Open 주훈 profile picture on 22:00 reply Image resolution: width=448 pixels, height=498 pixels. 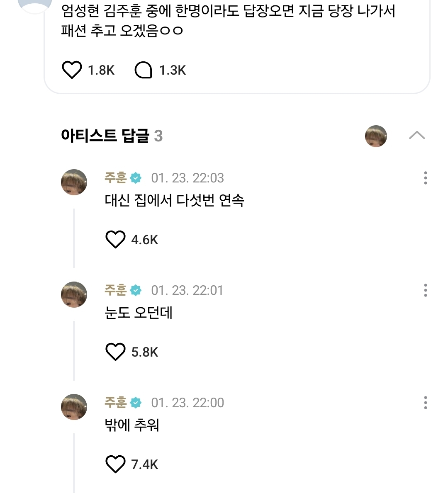pyautogui.click(x=74, y=407)
